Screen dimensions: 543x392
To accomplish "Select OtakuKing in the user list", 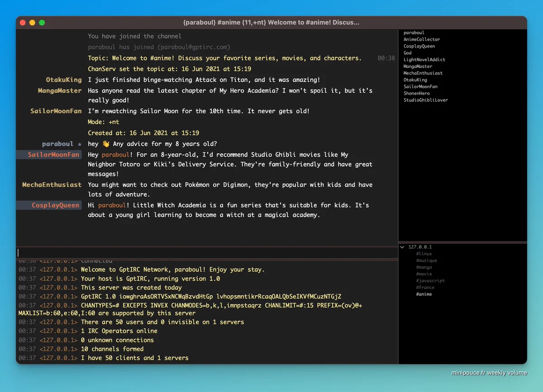I will pyautogui.click(x=415, y=80).
